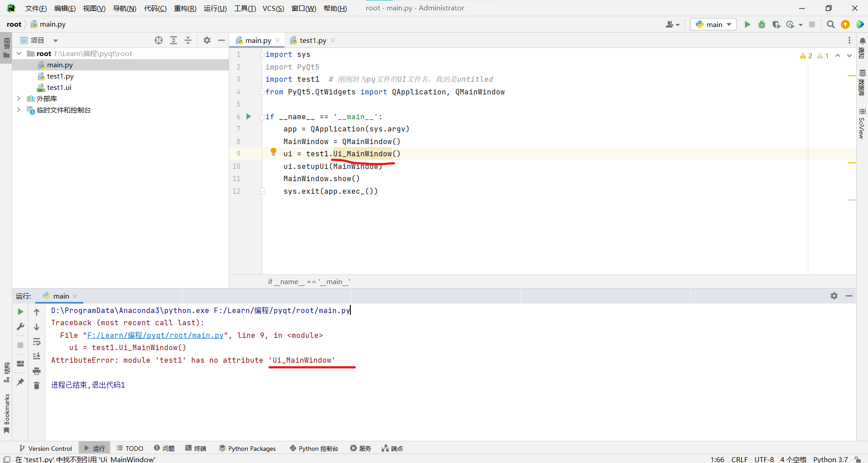
Task: Click the CRLF line separator widget
Action: click(740, 459)
